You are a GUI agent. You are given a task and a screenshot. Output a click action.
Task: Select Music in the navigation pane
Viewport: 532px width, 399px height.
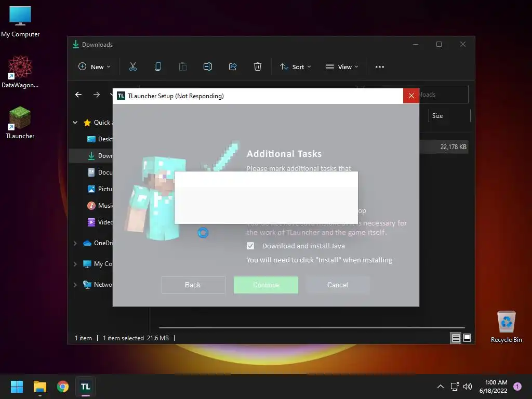coord(100,206)
